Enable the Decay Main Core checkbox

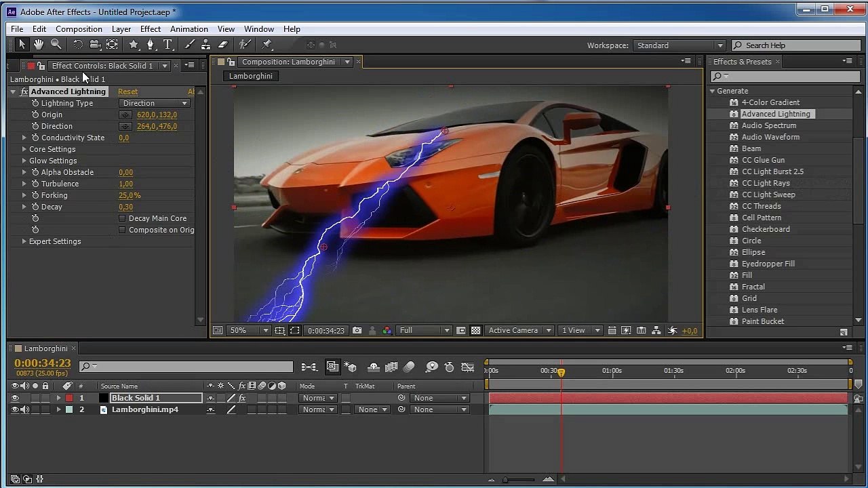point(122,219)
